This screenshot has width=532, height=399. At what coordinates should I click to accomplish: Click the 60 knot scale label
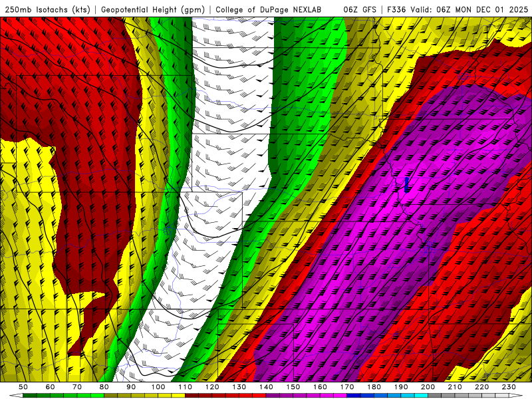point(51,387)
